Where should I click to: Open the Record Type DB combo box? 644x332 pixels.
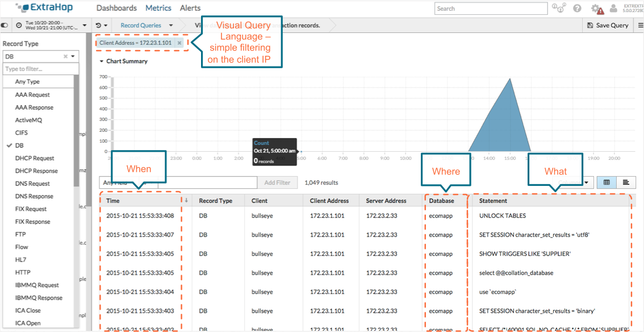click(x=41, y=56)
